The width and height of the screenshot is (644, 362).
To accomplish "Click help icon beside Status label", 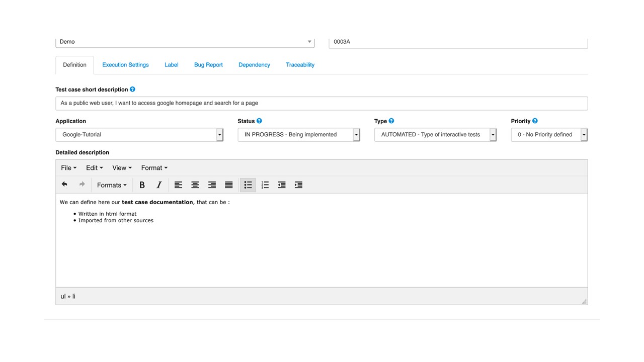I will [260, 121].
